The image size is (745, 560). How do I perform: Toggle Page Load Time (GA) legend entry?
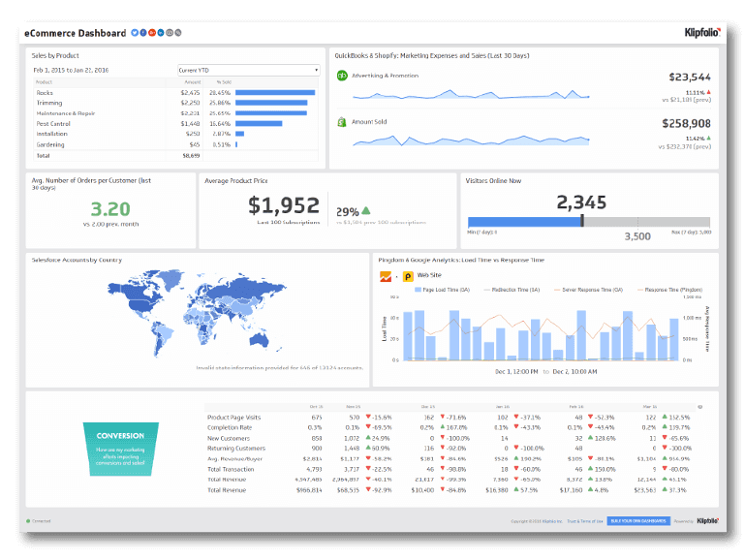point(442,290)
